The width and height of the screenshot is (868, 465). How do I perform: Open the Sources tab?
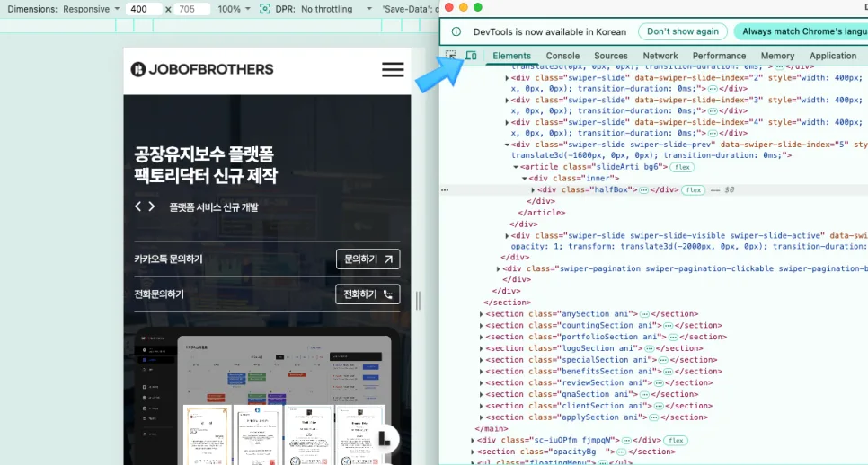tap(611, 56)
